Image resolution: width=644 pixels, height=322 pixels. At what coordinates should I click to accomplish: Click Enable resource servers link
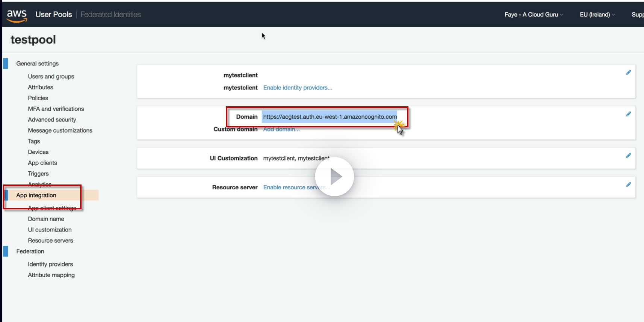(297, 187)
